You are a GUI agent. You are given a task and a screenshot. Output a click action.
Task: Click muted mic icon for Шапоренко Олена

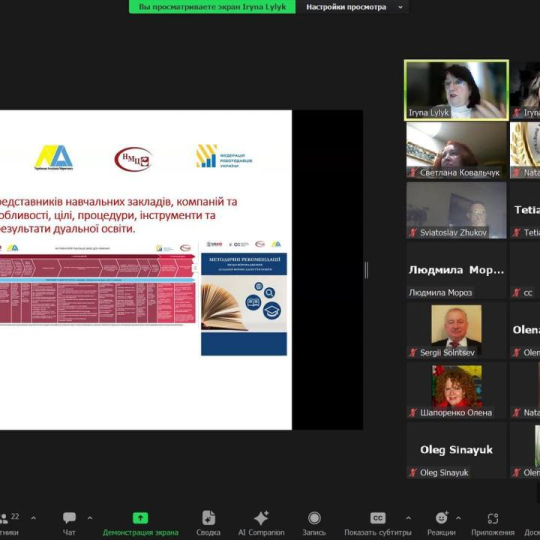[x=413, y=413]
